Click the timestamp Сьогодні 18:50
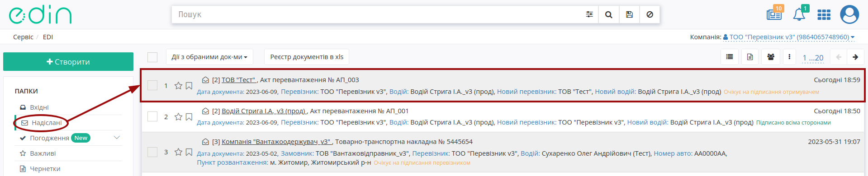 [x=837, y=111]
